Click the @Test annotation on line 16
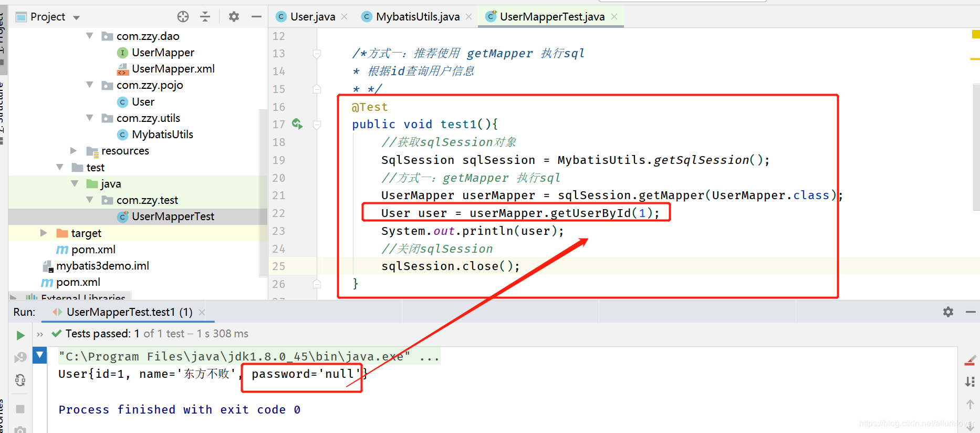Screen dimensions: 980x433 point(370,107)
